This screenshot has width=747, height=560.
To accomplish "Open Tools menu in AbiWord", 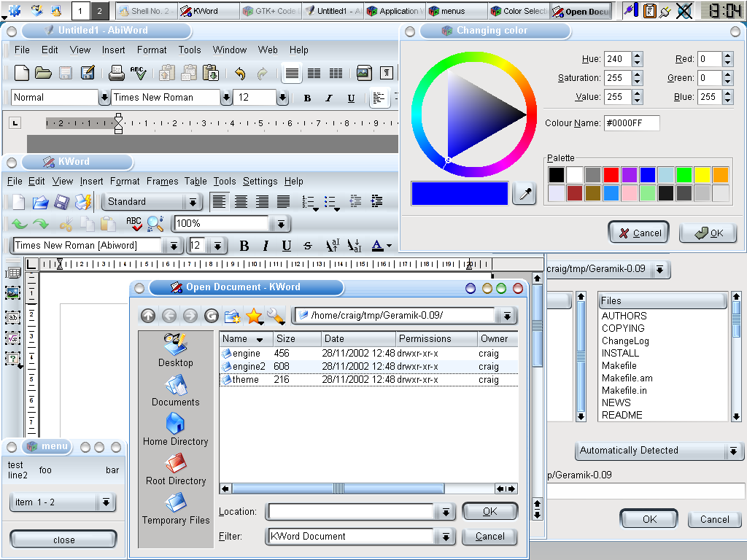I will pos(190,50).
